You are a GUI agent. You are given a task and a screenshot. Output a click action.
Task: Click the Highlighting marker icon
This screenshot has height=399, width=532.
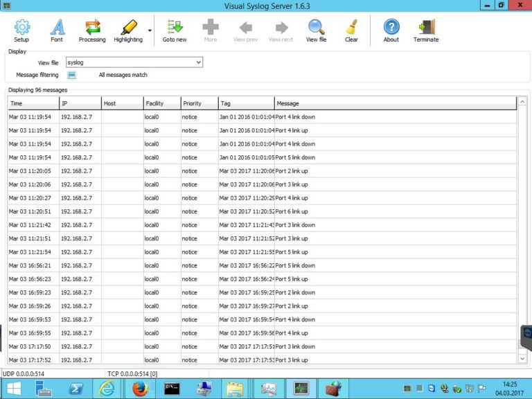(x=128, y=28)
